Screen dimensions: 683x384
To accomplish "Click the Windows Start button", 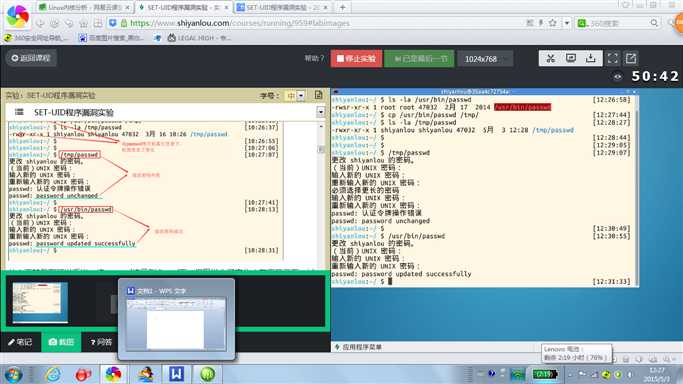I will 14,374.
